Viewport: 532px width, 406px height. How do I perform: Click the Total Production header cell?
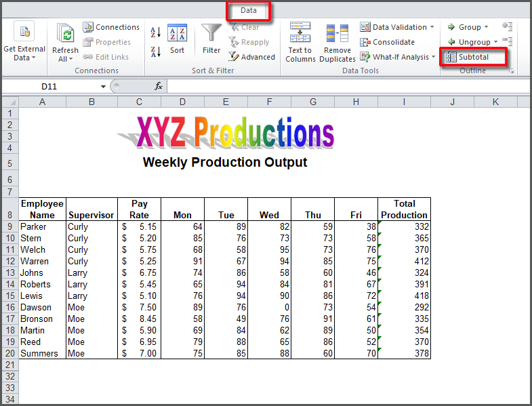click(404, 209)
